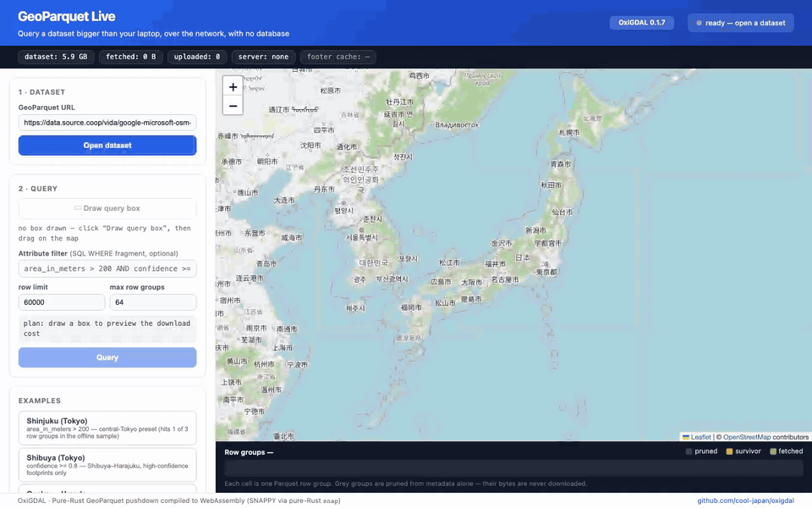Click the footer cache chip

coord(338,57)
